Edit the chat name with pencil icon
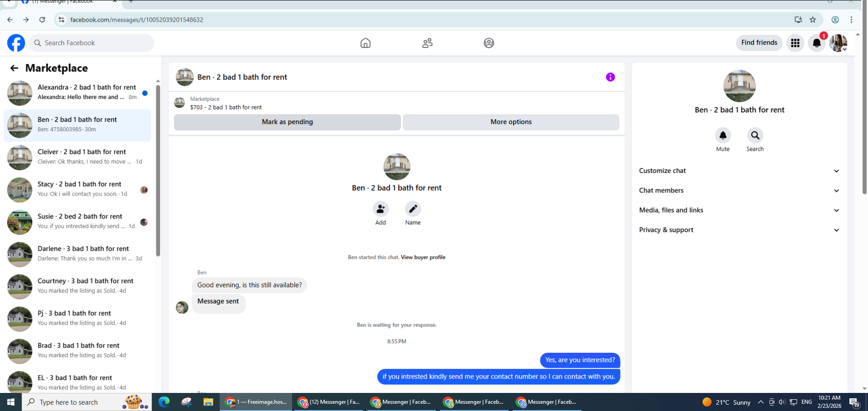Viewport: 868px width, 411px height. click(x=413, y=209)
